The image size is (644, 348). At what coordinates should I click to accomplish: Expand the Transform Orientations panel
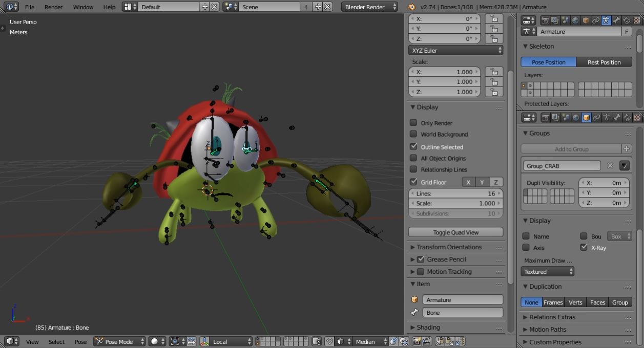[x=449, y=247]
